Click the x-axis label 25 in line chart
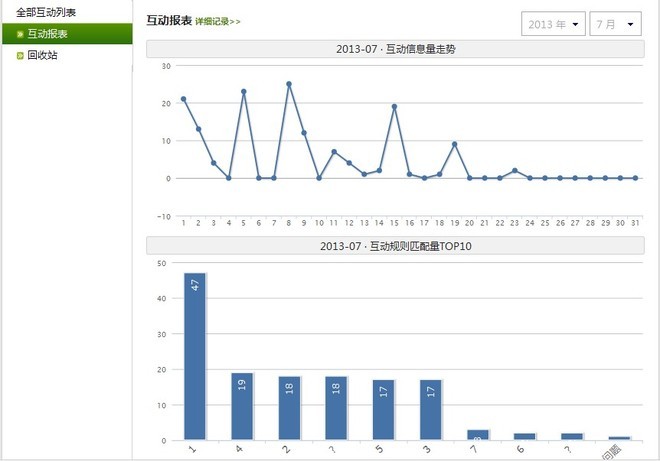Screen dimensions: 660x461 [x=545, y=223]
